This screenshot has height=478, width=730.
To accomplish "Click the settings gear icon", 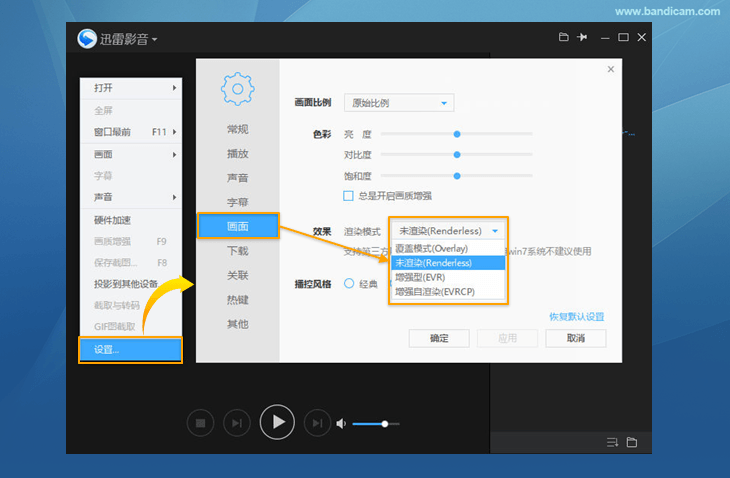I will point(237,88).
